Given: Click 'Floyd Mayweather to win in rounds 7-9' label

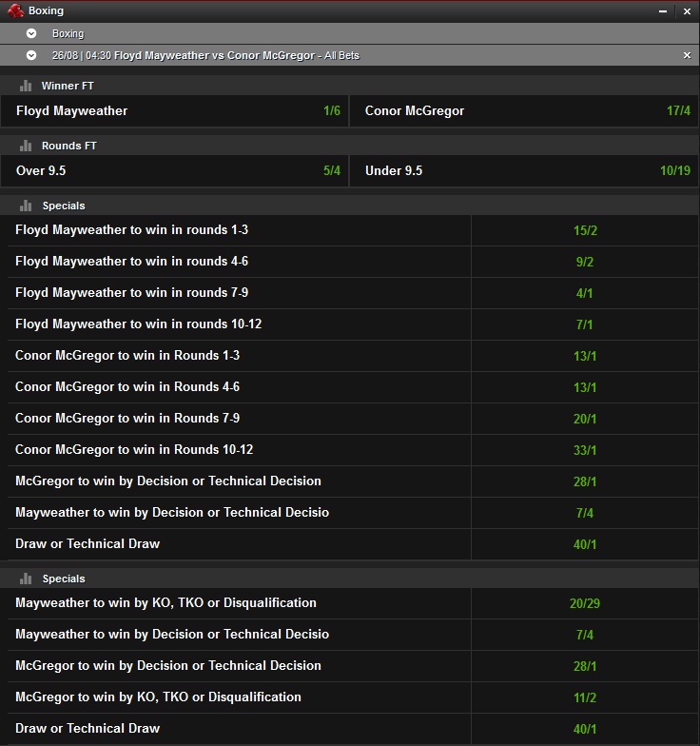Looking at the screenshot, I should 131,293.
